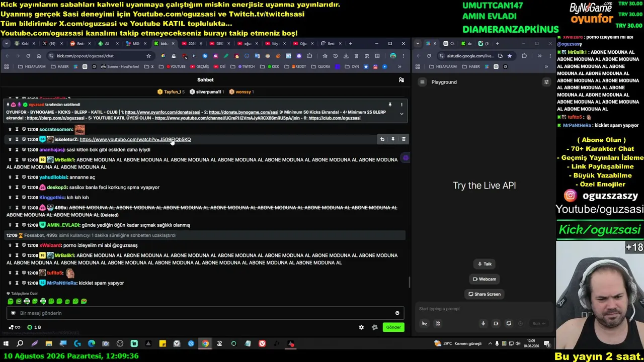
Task: Open the AI Studio hamburger menu beside Playground
Action: [423, 82]
